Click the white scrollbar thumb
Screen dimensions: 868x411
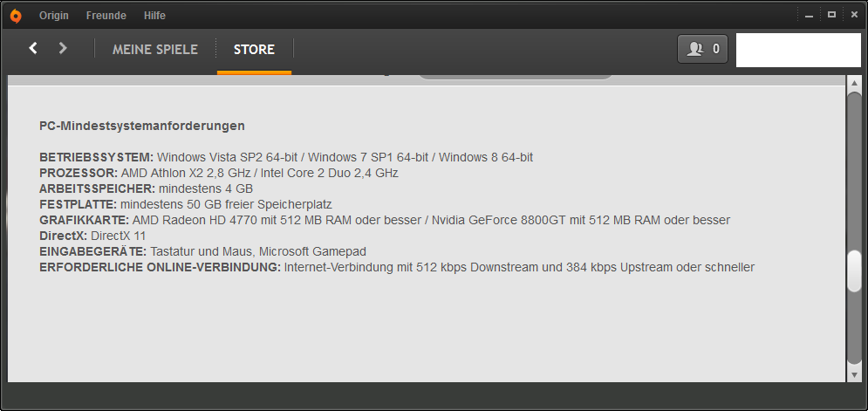(x=854, y=271)
